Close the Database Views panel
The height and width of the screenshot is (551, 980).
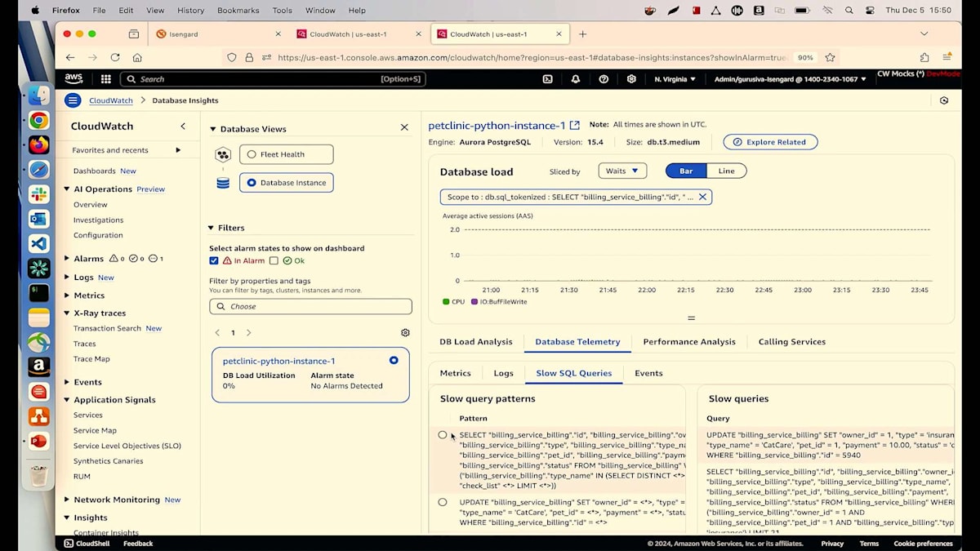point(404,128)
